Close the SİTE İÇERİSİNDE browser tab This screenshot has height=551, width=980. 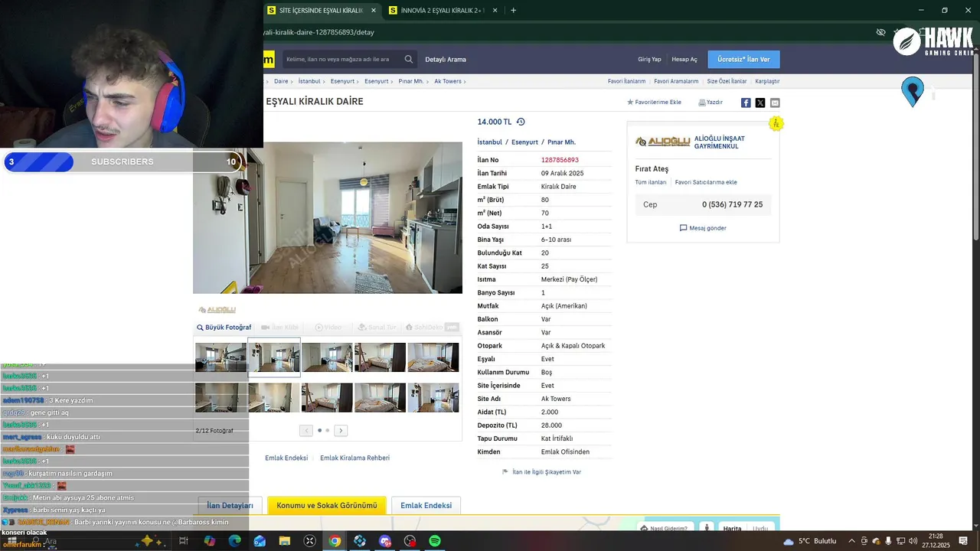point(374,11)
